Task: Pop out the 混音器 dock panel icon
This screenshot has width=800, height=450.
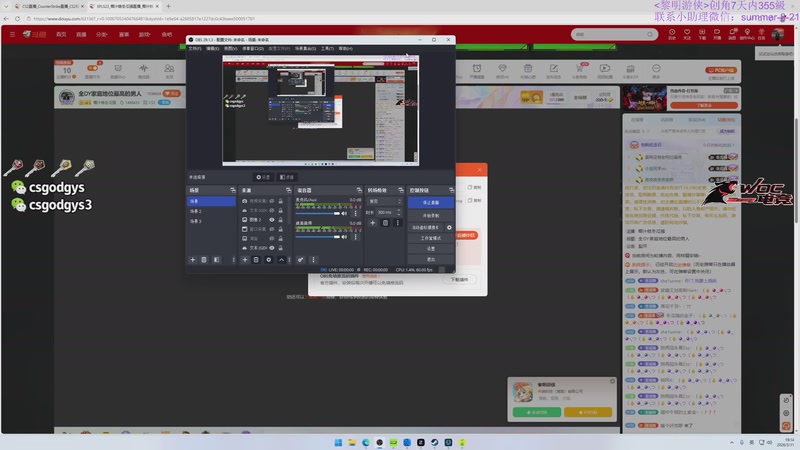Action: 359,190
